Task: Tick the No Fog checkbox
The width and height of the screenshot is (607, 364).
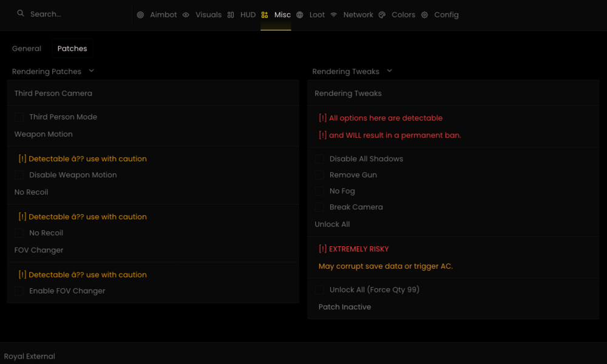Action: 319,191
